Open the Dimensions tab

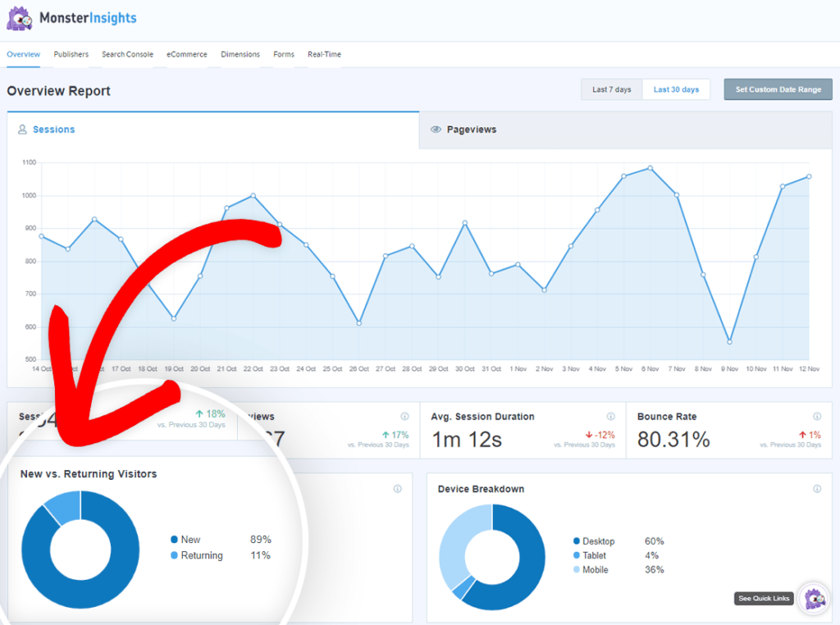pos(240,54)
